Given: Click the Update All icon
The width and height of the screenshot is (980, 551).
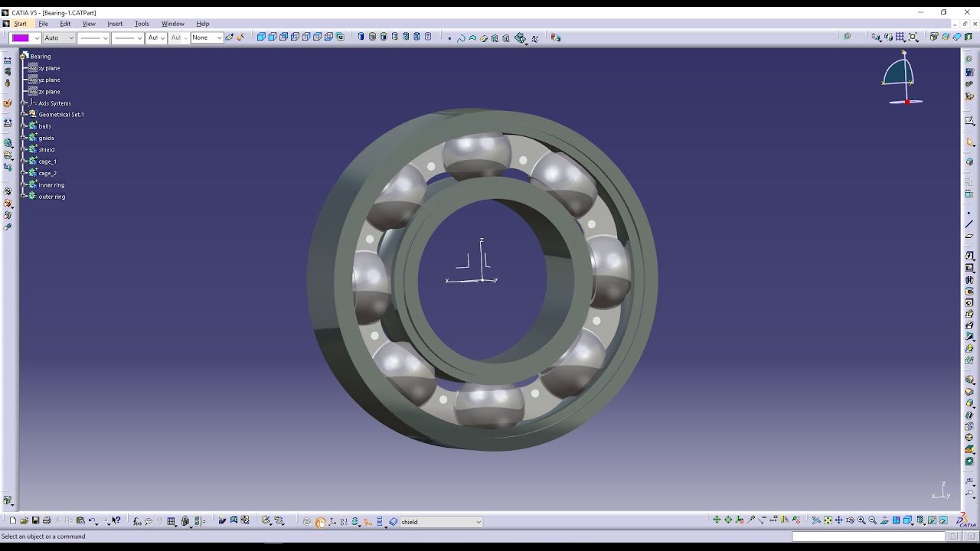Looking at the screenshot, I should click(306, 522).
